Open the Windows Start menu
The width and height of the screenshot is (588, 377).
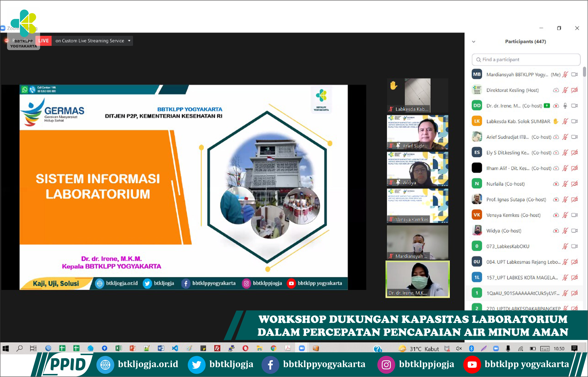tap(6, 348)
